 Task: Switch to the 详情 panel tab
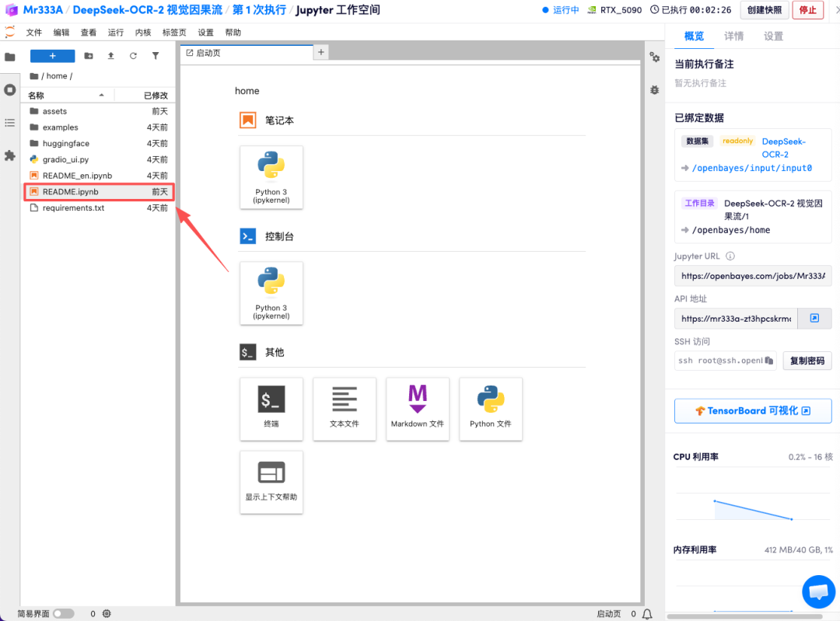733,37
